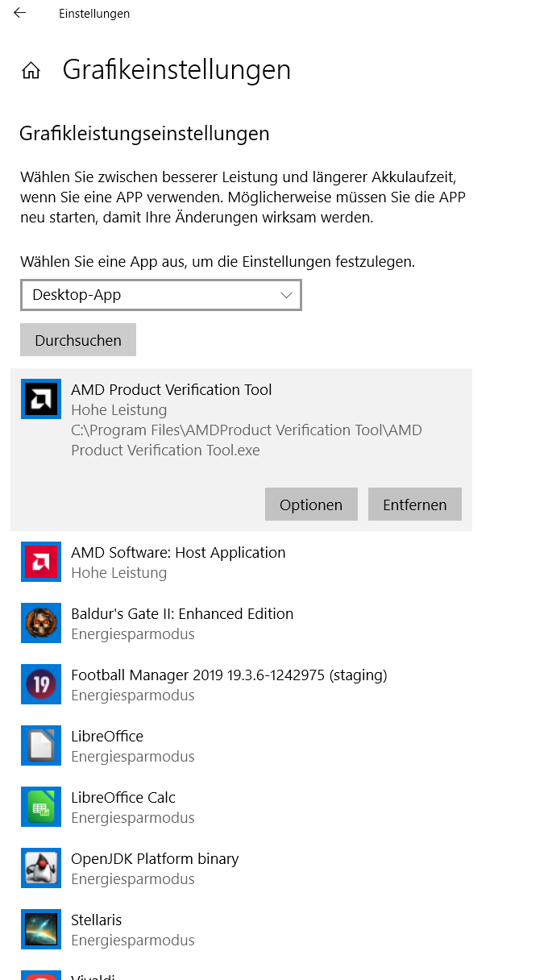548x980 pixels.
Task: Click the Grafikeinstellungen page title
Action: (x=176, y=70)
